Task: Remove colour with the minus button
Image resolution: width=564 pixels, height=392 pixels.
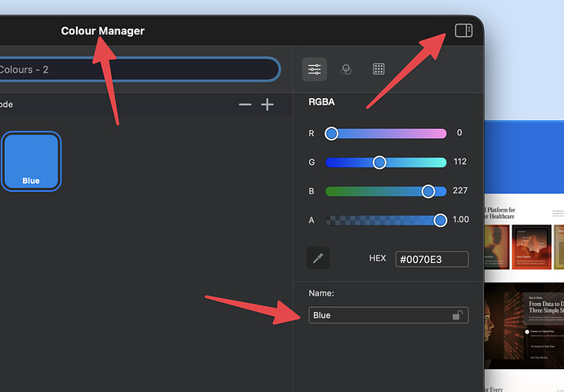Action: [245, 105]
